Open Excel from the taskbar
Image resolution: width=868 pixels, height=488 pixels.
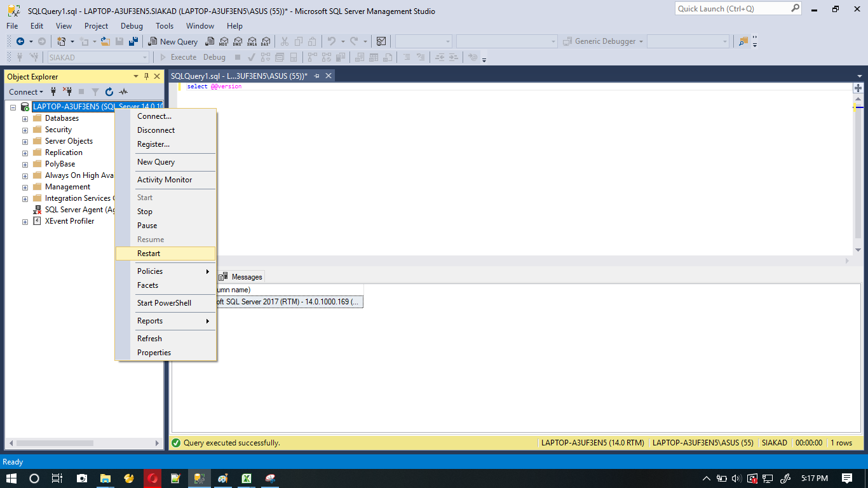coord(246,478)
